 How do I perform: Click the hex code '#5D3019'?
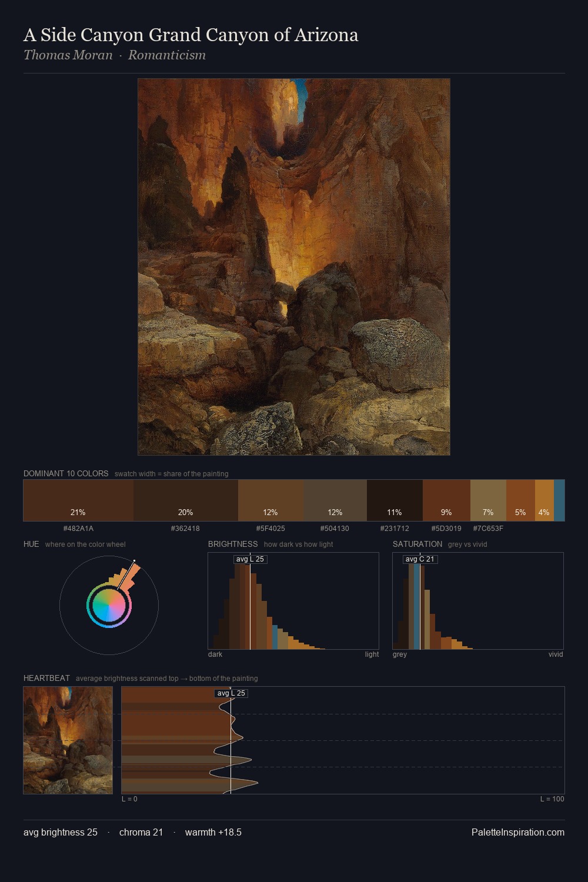(x=446, y=529)
